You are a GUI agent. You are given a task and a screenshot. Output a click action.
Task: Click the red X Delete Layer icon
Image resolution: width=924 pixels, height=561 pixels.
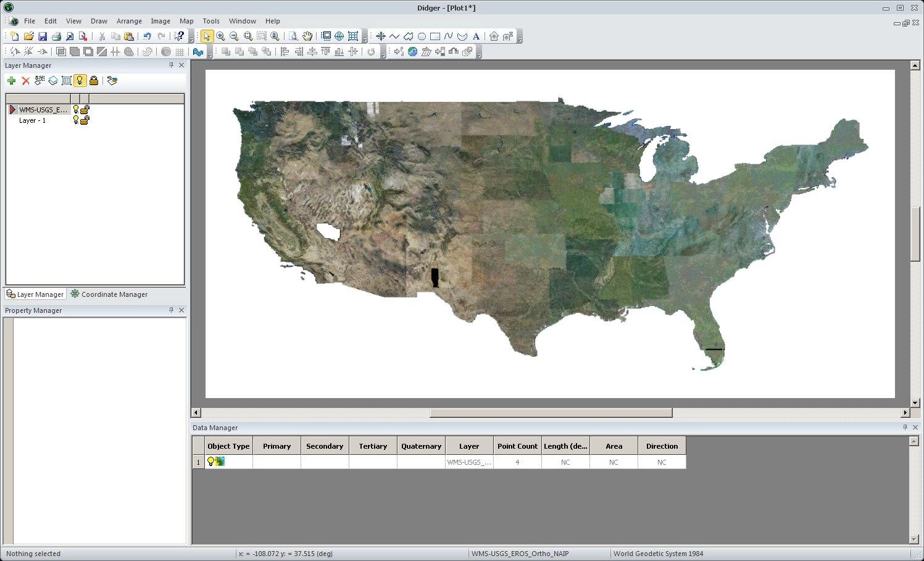[x=25, y=81]
